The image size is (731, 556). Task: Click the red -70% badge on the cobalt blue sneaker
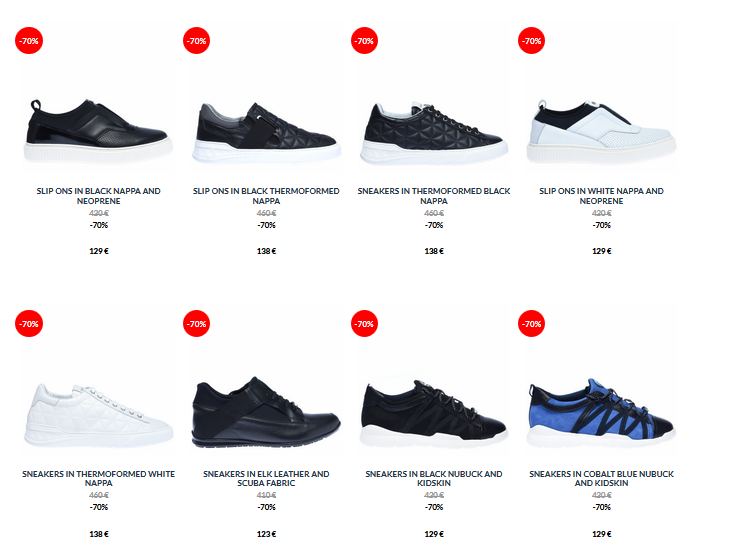coord(531,323)
